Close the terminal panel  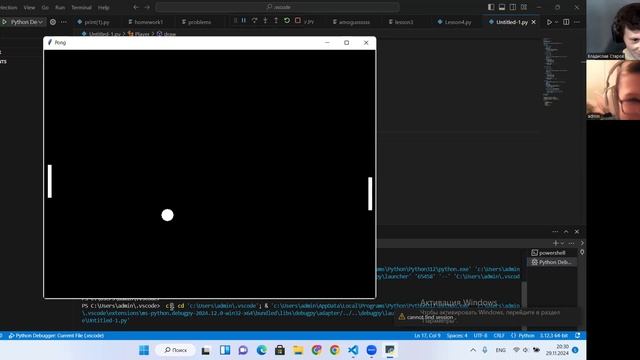click(577, 231)
